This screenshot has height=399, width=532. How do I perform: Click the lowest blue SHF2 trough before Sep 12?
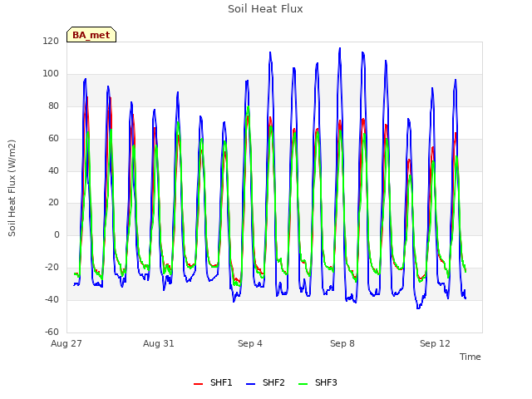point(418,308)
